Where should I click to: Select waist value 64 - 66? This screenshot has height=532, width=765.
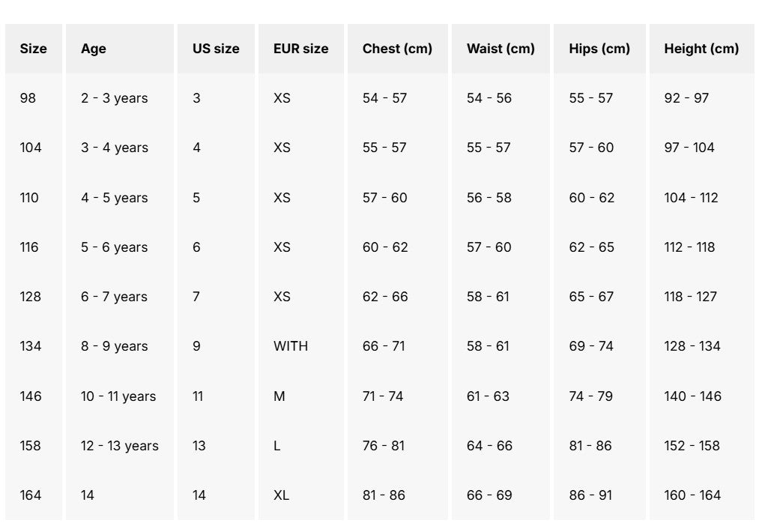tap(489, 446)
